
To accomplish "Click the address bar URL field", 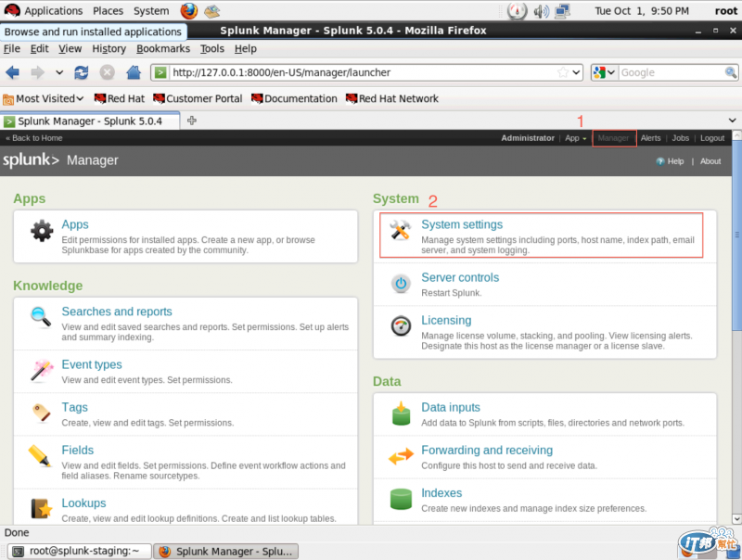I will pos(363,72).
